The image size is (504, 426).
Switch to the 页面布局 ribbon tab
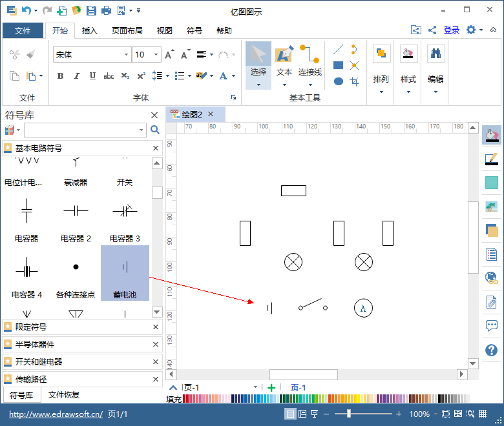[x=127, y=30]
